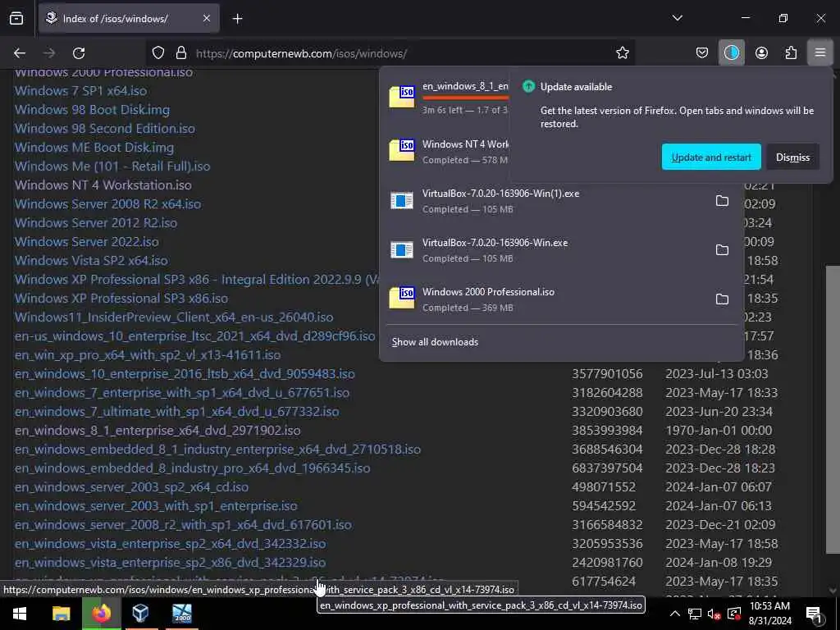Open Windows Vista SP2 x64.iso link
Viewport: 840px width, 630px height.
coord(91,260)
